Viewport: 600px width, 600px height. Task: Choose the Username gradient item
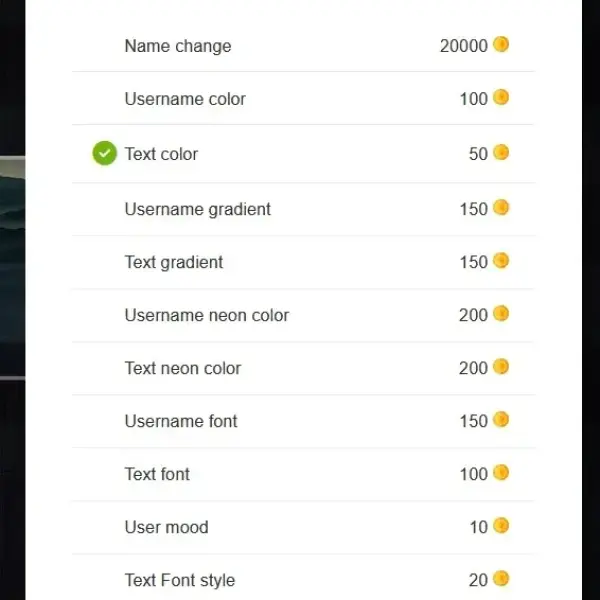tap(303, 209)
